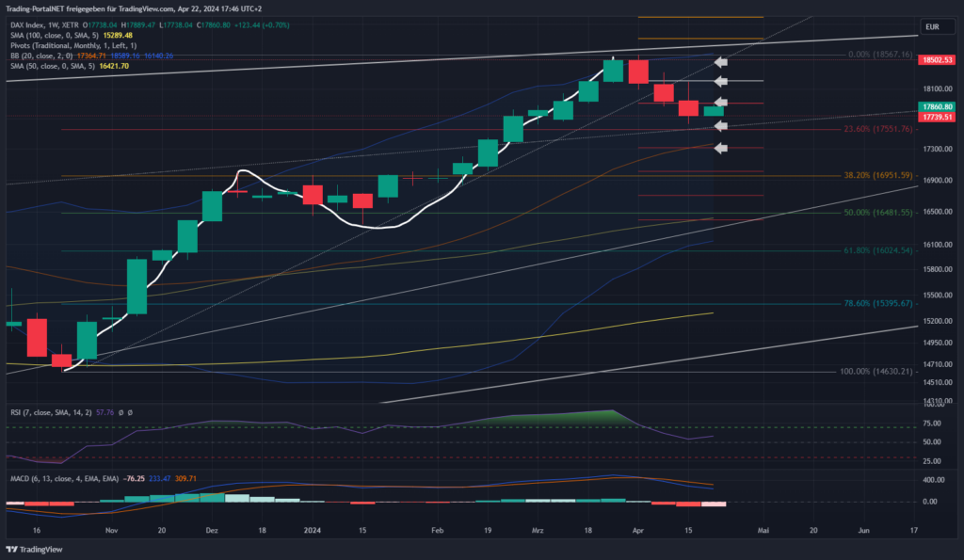This screenshot has height=560, width=964.
Task: Click the second white arrow marker from the top
Action: (x=721, y=83)
